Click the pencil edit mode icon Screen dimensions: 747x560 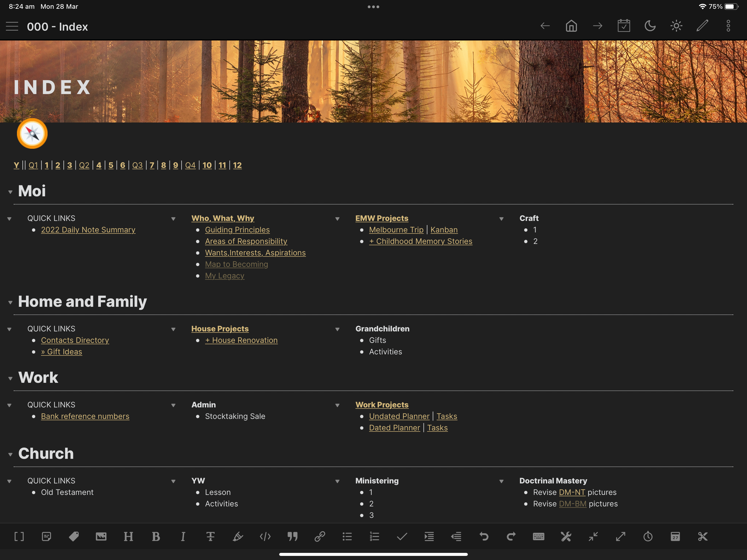pyautogui.click(x=702, y=26)
